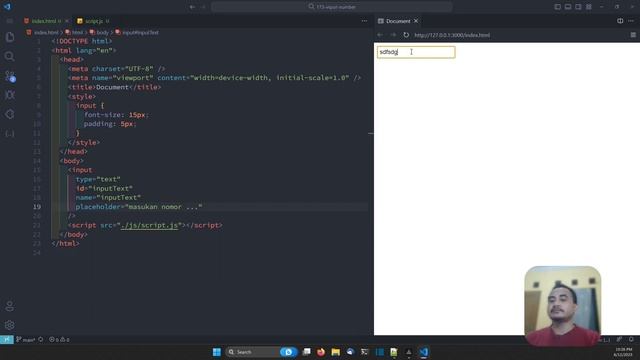The height and width of the screenshot is (360, 640).
Task: Open the Run and Debug view
Action: (10, 95)
